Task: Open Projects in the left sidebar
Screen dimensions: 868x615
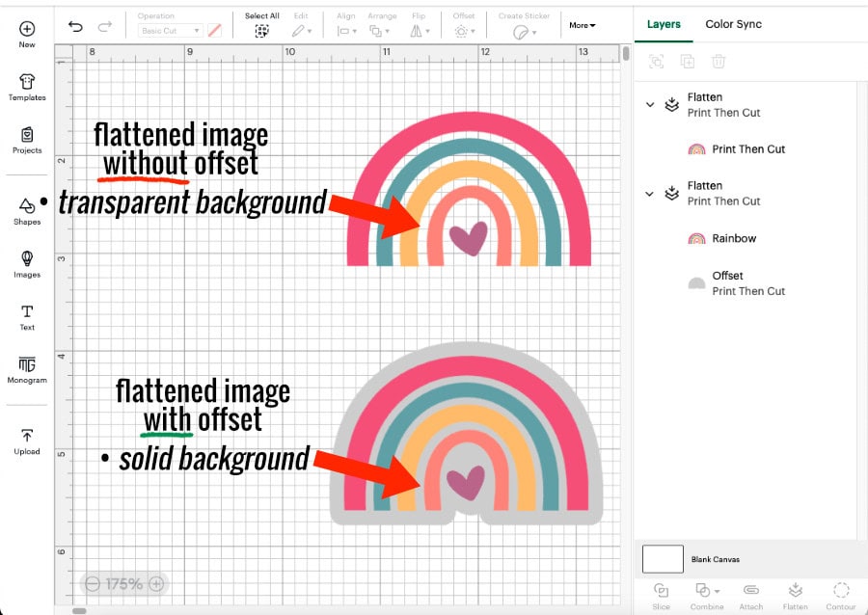Action: pyautogui.click(x=27, y=141)
